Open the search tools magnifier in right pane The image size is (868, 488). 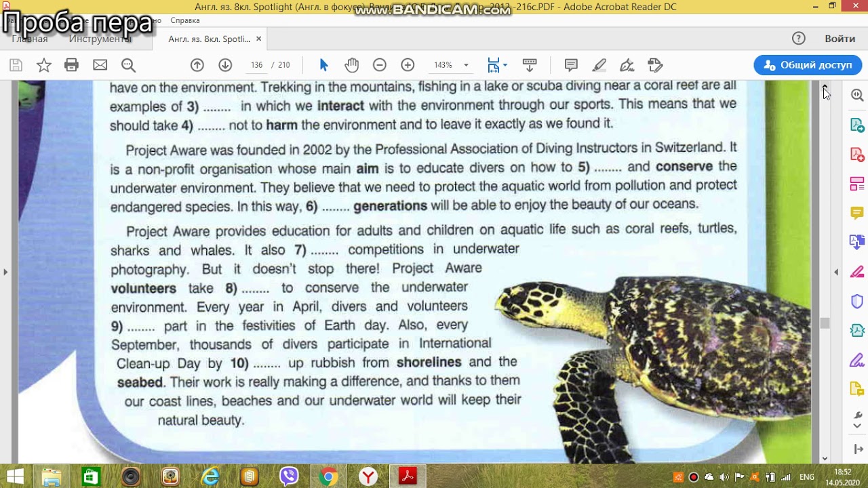[857, 96]
